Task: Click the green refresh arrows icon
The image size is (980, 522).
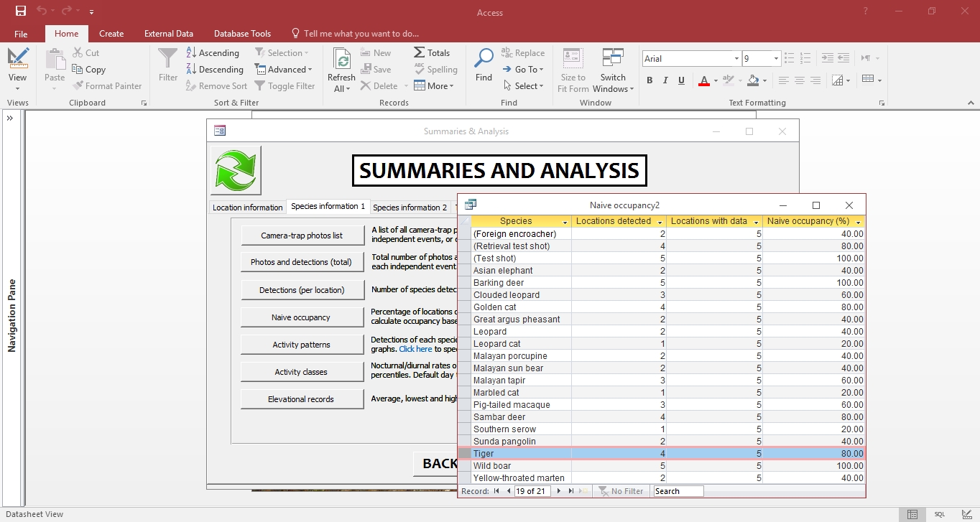Action: click(x=236, y=171)
